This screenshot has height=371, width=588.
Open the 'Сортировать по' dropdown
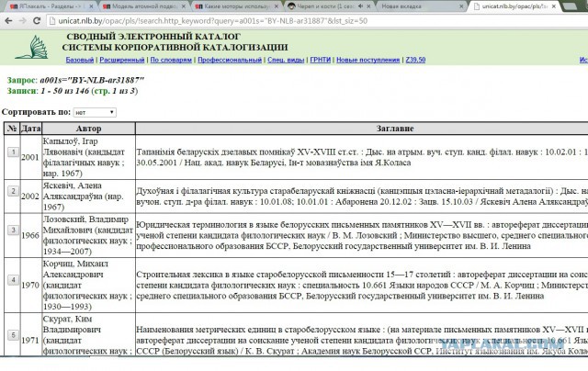[x=95, y=112]
